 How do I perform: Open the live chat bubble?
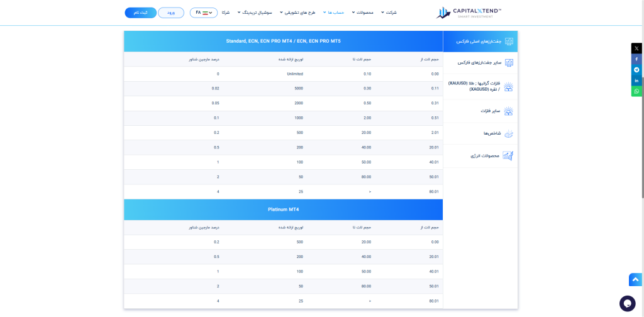[627, 303]
